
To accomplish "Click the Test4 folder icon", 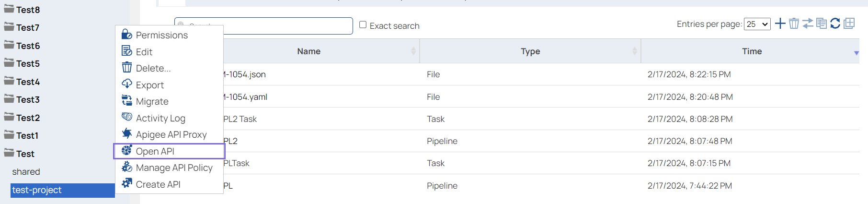I will pyautogui.click(x=9, y=81).
